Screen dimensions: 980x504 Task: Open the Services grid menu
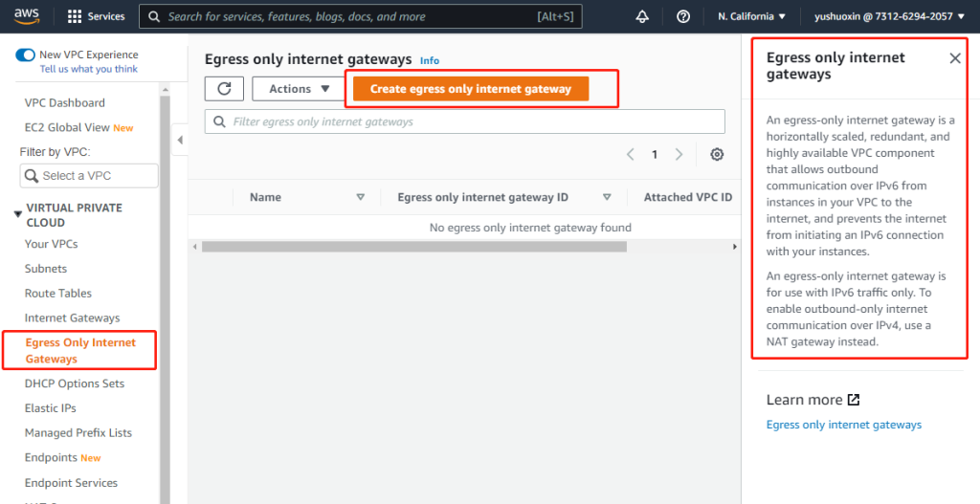97,16
